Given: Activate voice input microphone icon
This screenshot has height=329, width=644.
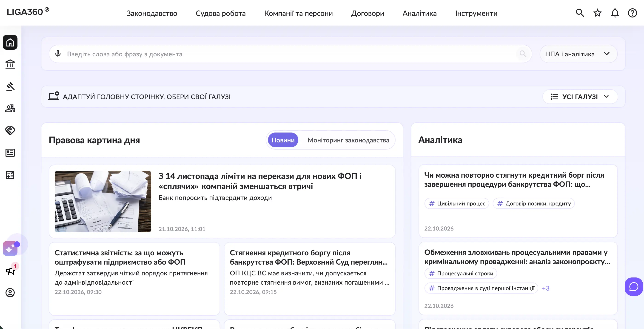Looking at the screenshot, I should click(58, 54).
